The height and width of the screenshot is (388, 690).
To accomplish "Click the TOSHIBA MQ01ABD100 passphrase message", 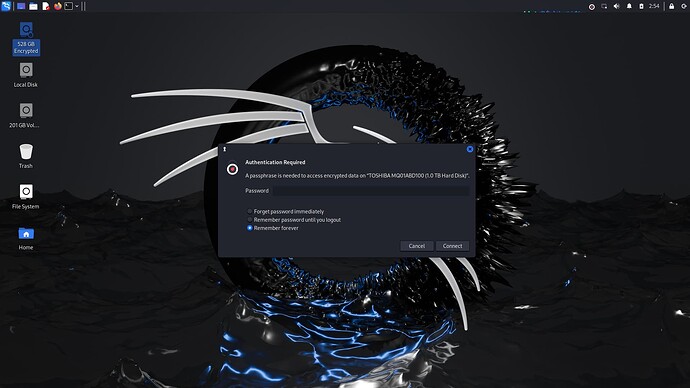I will [357, 176].
